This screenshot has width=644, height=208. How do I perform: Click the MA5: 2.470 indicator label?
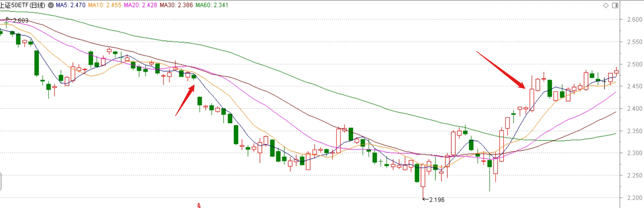pyautogui.click(x=70, y=5)
